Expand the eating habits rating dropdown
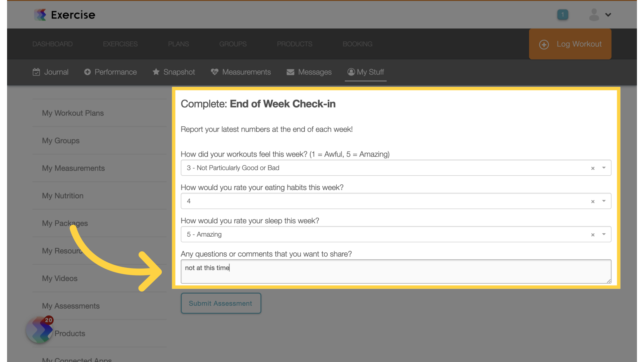The width and height of the screenshot is (644, 362). pos(603,201)
